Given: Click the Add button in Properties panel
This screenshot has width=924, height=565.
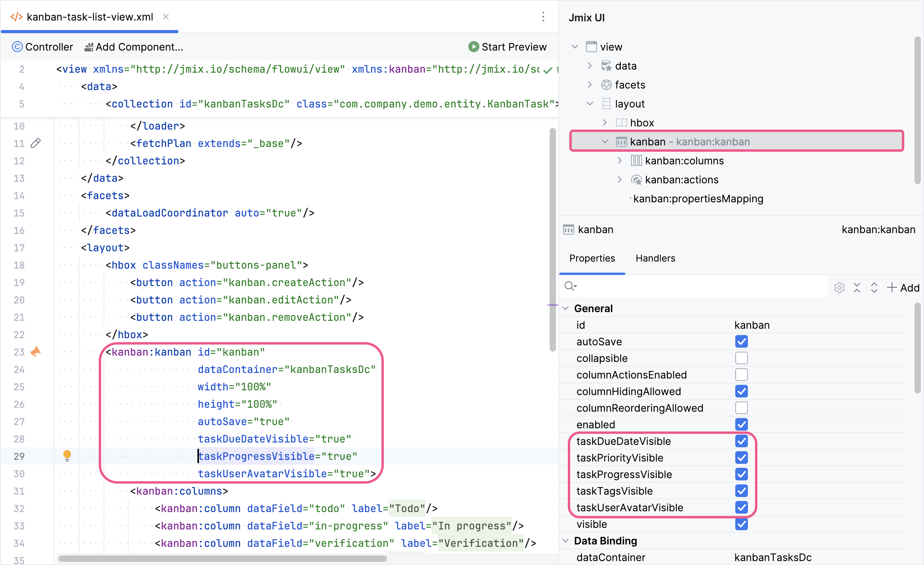Looking at the screenshot, I should (x=904, y=286).
